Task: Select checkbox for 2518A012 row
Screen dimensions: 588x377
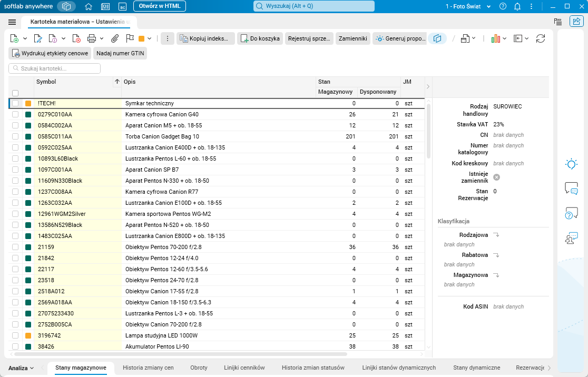Action: pyautogui.click(x=15, y=291)
